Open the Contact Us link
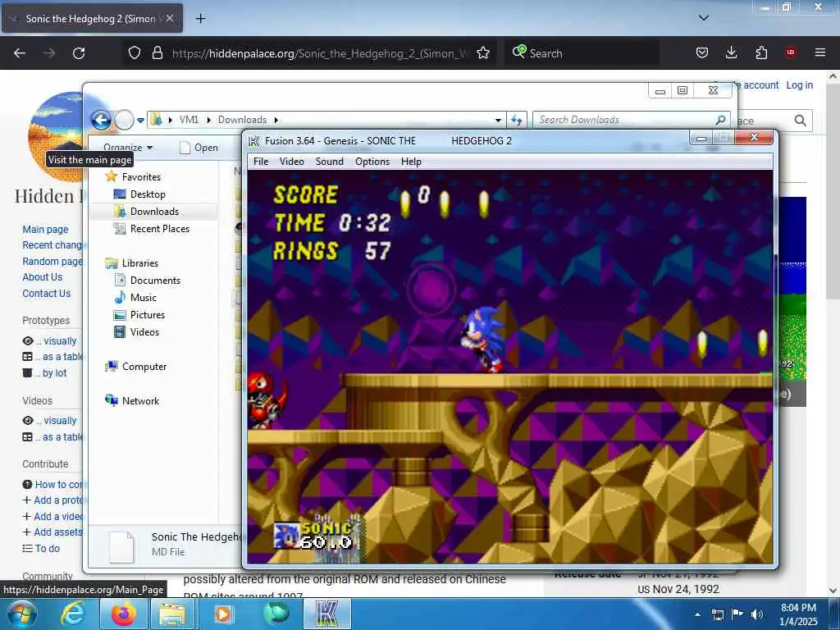840x630 pixels. pos(47,294)
